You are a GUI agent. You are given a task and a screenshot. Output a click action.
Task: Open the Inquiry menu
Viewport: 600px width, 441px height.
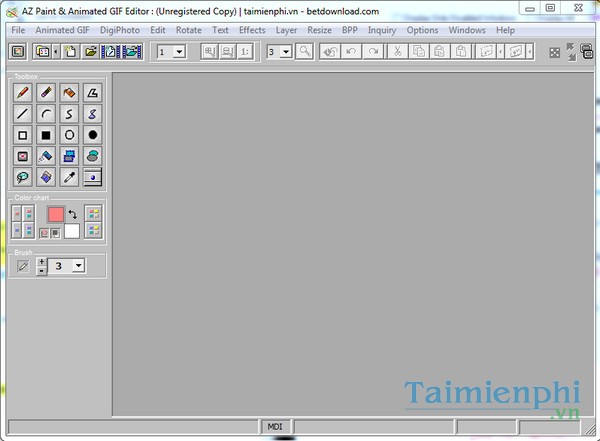point(382,30)
